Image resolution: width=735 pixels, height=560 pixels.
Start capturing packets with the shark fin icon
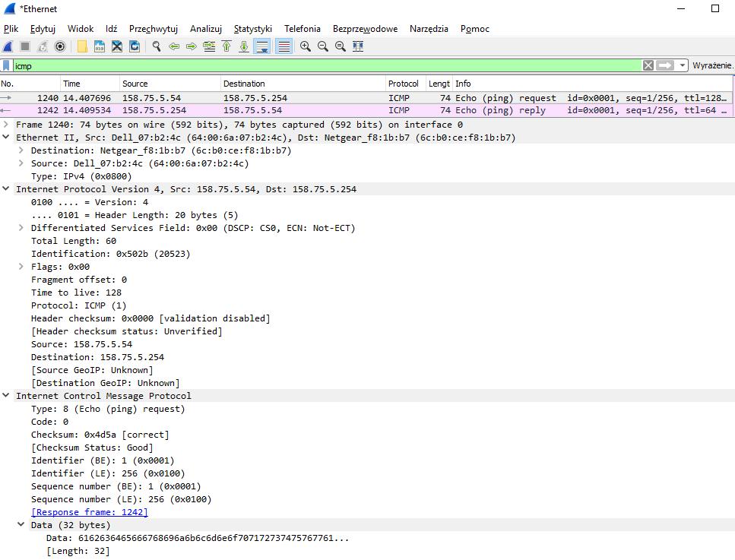coord(8,46)
